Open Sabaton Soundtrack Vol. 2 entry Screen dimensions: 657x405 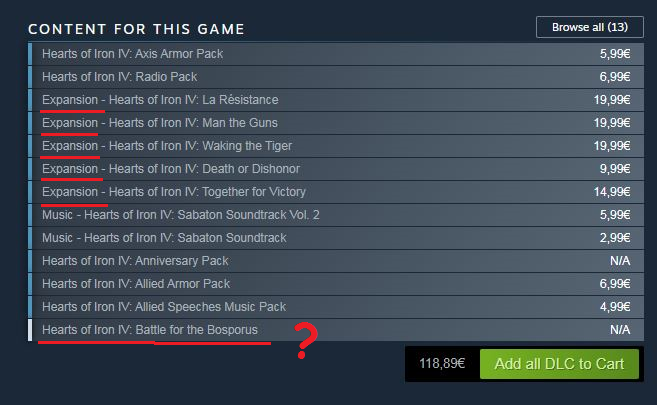tap(336, 215)
